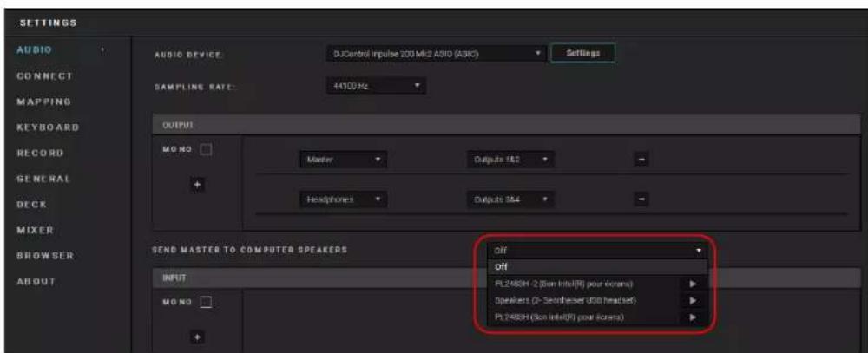Screen dimensions: 868x353
Task: Collapse the Send Master to speakers dropdown
Action: [x=597, y=251]
